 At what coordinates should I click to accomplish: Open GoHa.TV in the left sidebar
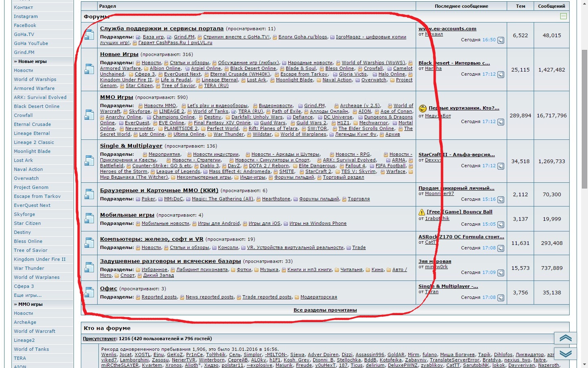[x=24, y=34]
